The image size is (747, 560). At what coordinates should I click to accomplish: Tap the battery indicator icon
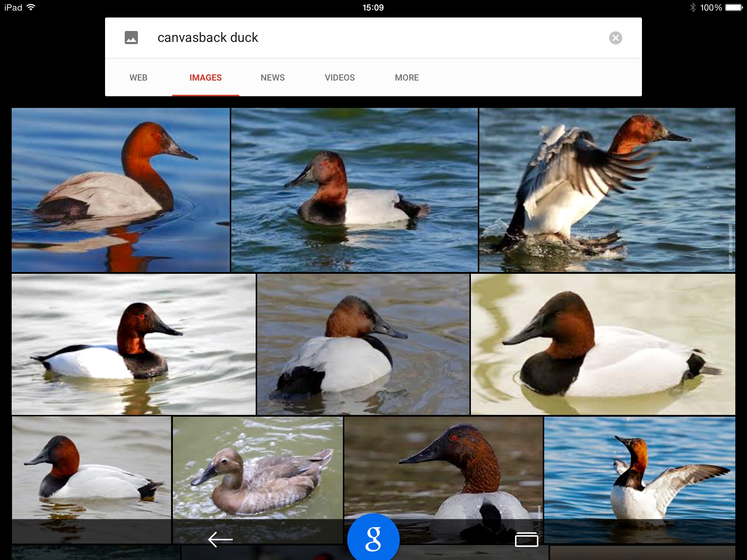(734, 7)
